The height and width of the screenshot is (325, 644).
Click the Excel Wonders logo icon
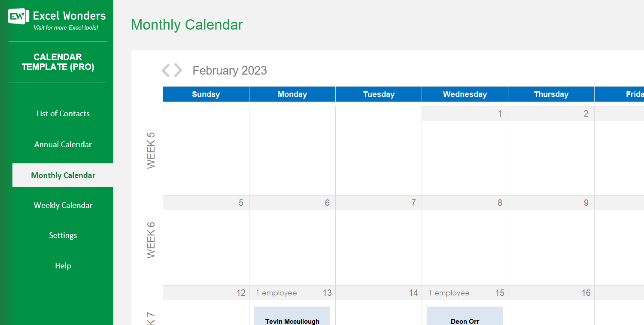point(18,16)
